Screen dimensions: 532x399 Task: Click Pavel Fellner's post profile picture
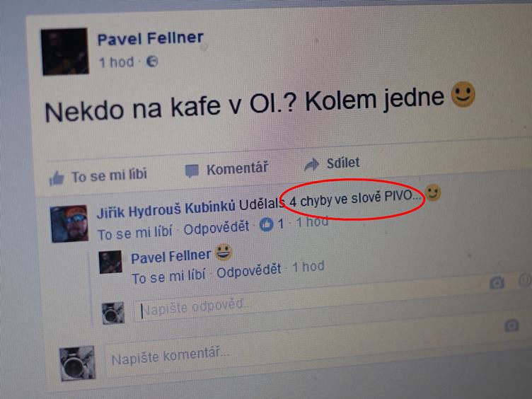tap(65, 51)
